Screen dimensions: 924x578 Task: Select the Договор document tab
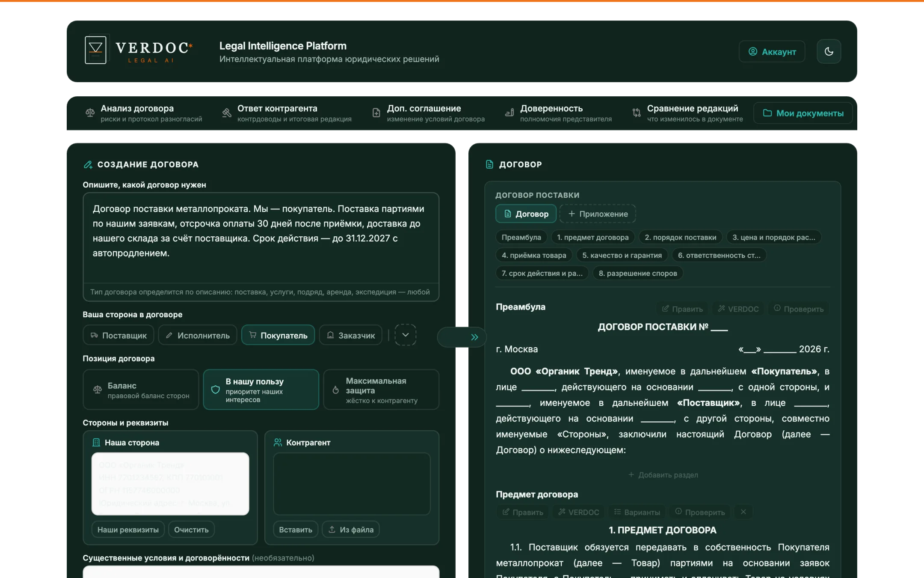pyautogui.click(x=526, y=214)
